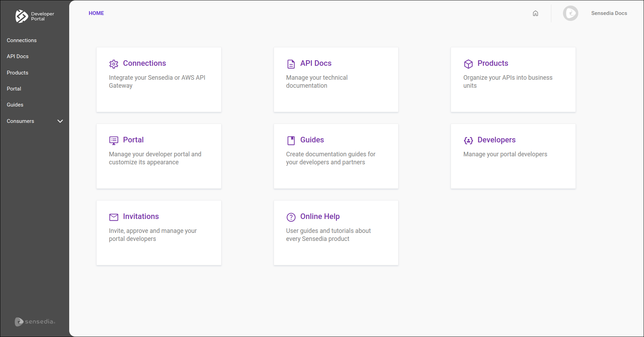This screenshot has width=644, height=337.
Task: Open the Sensedia Docs account avatar
Action: [x=570, y=13]
